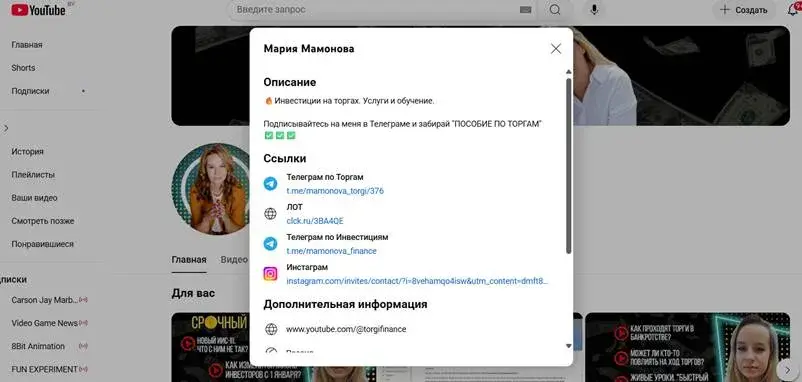Viewport: 802px width, 382px height.
Task: Click Telegram icon beside Телеграм по Инвестициям
Action: click(271, 244)
